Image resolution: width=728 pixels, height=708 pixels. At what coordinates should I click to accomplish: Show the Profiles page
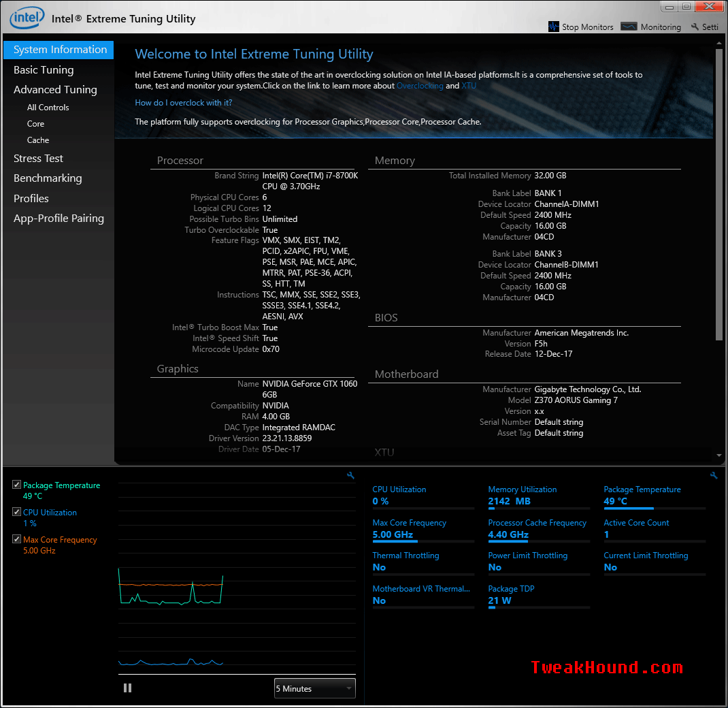click(31, 198)
